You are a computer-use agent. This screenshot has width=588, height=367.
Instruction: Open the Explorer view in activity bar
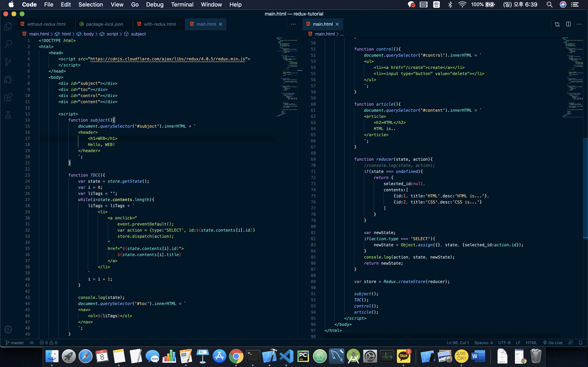coord(8,26)
